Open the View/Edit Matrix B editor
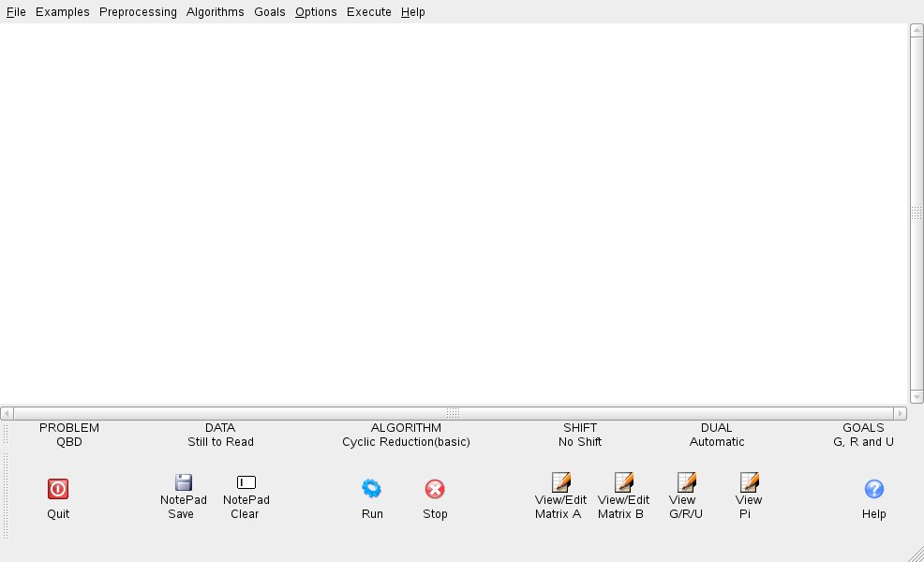The width and height of the screenshot is (924, 562). click(x=623, y=482)
